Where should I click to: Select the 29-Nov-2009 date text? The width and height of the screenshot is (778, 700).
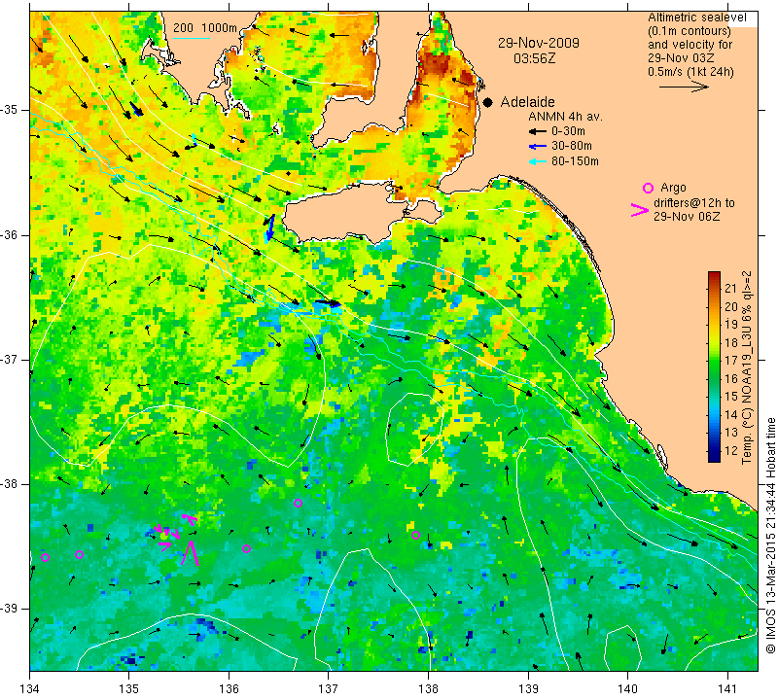click(539, 43)
